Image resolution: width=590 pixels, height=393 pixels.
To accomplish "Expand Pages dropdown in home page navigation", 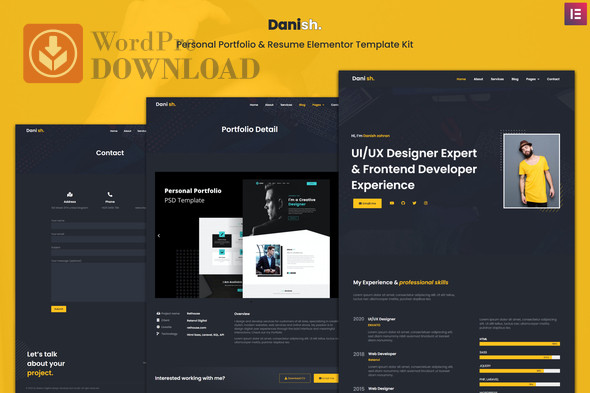I will 532,79.
